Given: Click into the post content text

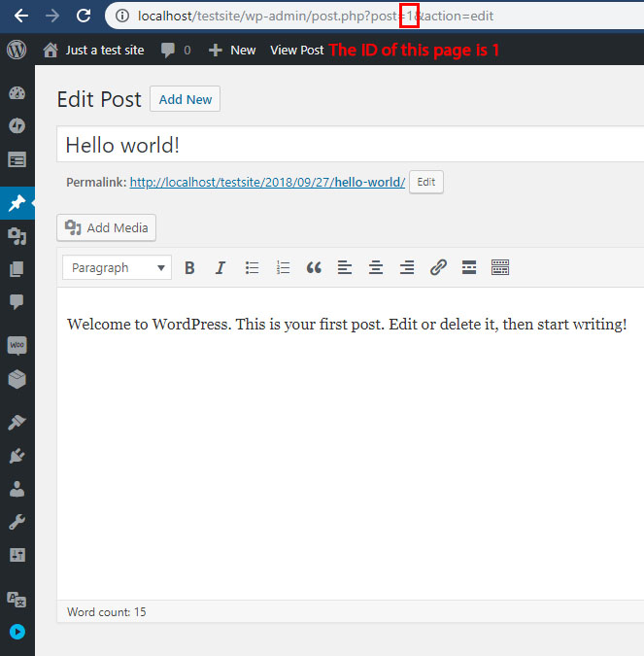Looking at the screenshot, I should pos(347,325).
